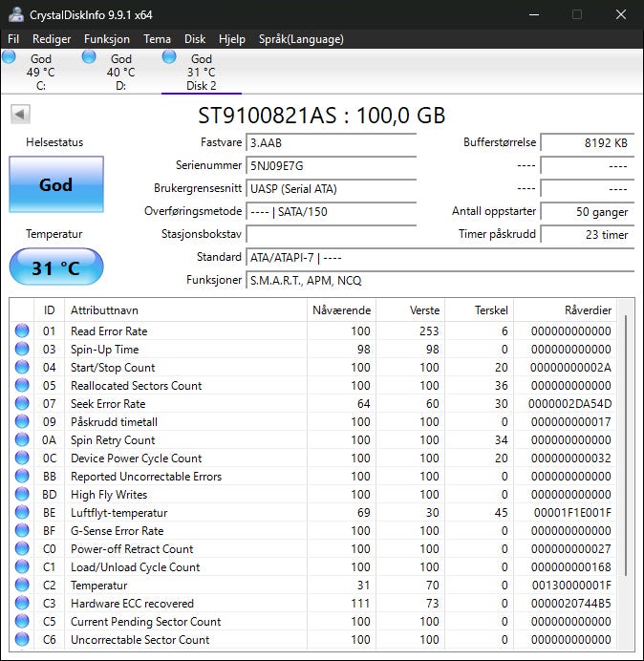Screen dimensions: 644x661
Task: Click the Verste column header
Action: coord(410,310)
